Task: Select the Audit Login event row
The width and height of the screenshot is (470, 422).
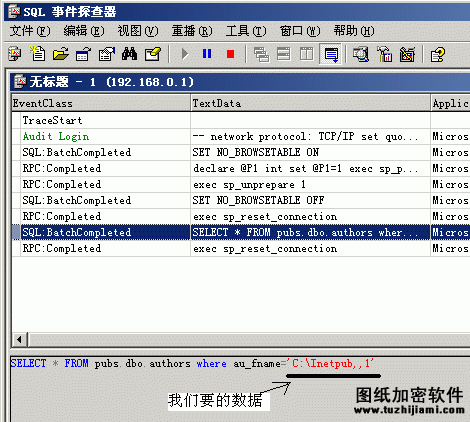Action: (241, 136)
